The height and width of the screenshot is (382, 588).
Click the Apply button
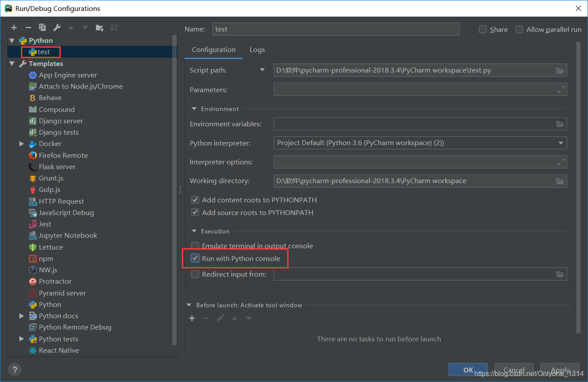[x=560, y=370]
